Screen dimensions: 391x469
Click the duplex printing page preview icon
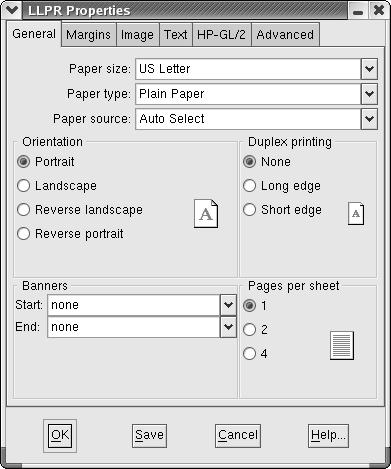click(356, 214)
